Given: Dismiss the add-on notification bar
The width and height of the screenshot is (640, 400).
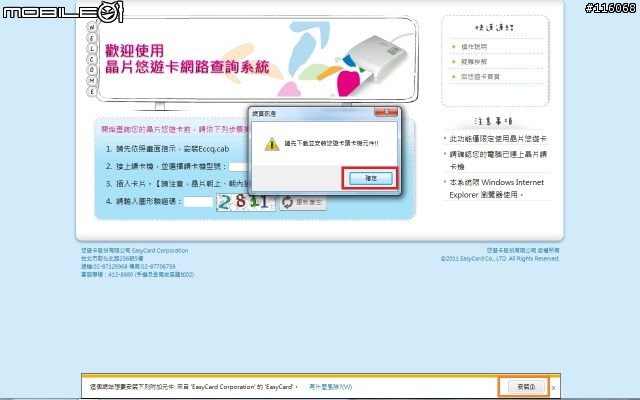Looking at the screenshot, I should [x=553, y=388].
